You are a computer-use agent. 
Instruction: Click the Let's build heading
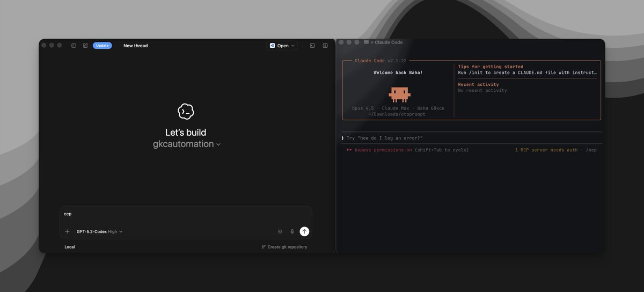(x=186, y=132)
